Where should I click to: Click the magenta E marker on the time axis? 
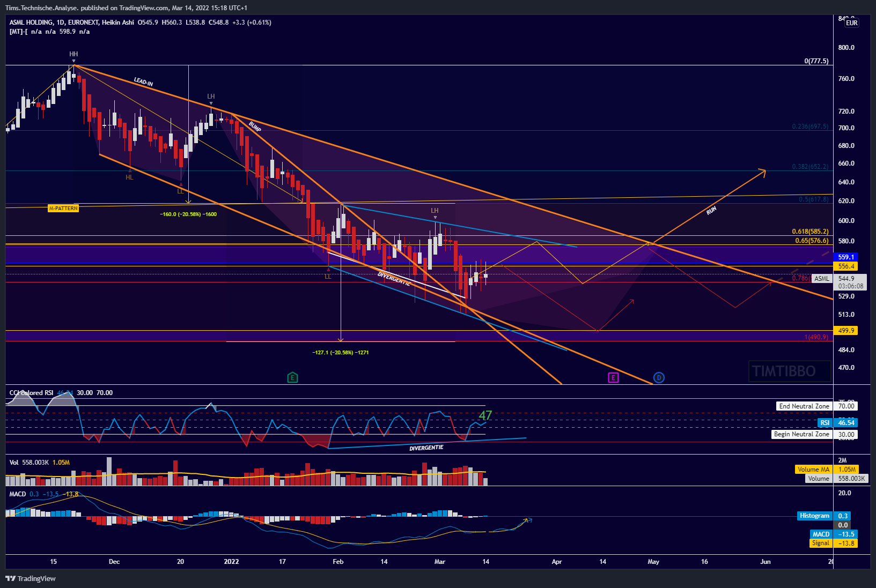coord(613,378)
